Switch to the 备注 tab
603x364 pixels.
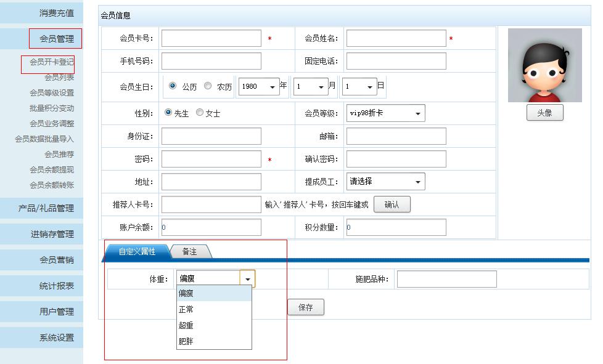[x=190, y=252]
